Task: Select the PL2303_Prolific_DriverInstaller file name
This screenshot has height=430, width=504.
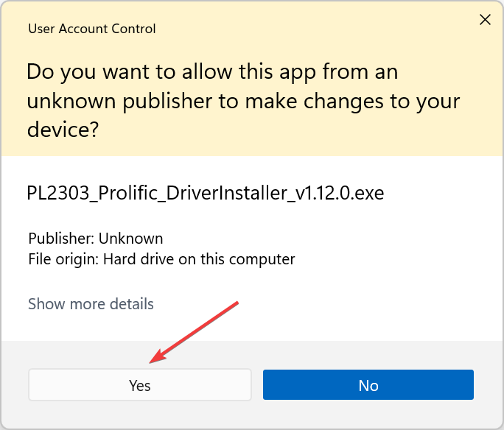Action: pyautogui.click(x=205, y=194)
